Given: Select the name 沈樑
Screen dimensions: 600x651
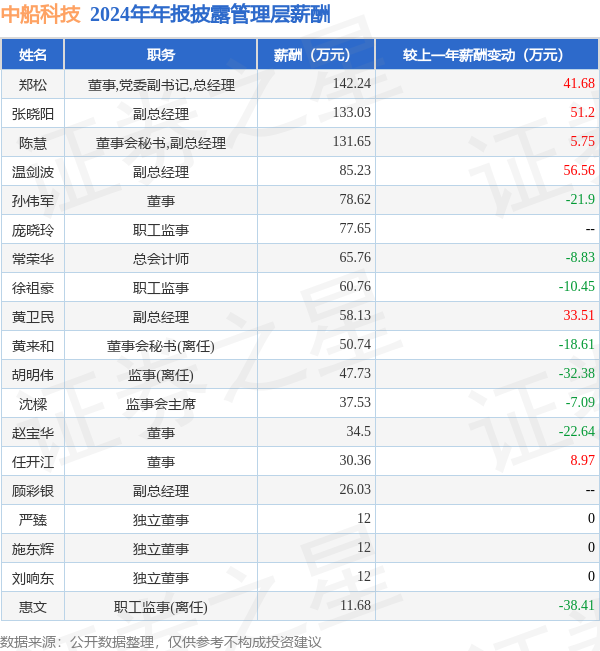Looking at the screenshot, I should (33, 404).
